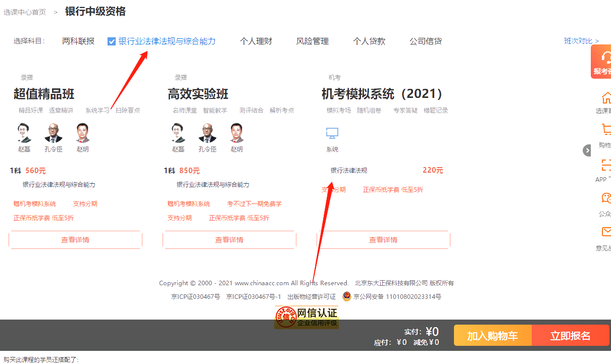Click the 选课首页 home icon in sidebar
Viewport: 611px width, 364px height.
(607, 99)
